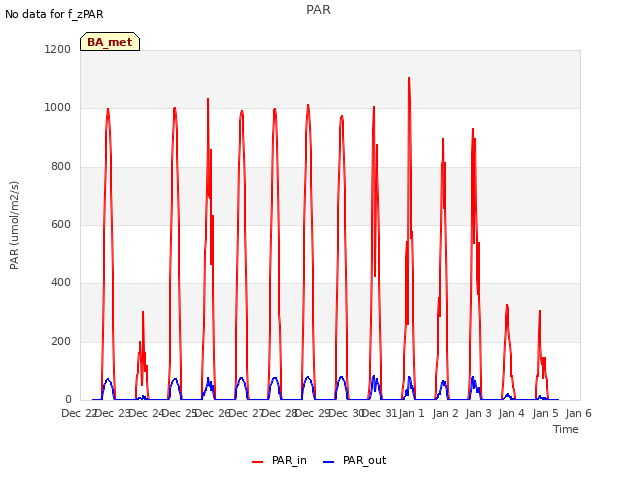The width and height of the screenshot is (640, 480).
Task: Click the small red PAR_in peak on Dec 24
Action: pos(143,313)
